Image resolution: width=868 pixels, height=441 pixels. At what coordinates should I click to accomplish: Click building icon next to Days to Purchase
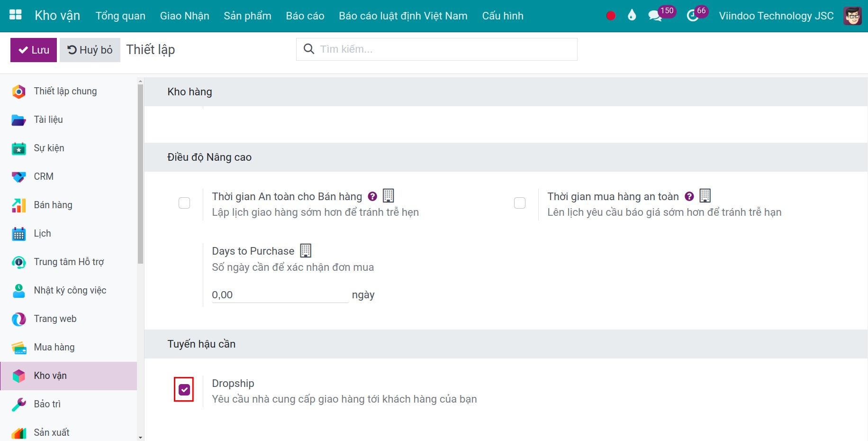(306, 250)
